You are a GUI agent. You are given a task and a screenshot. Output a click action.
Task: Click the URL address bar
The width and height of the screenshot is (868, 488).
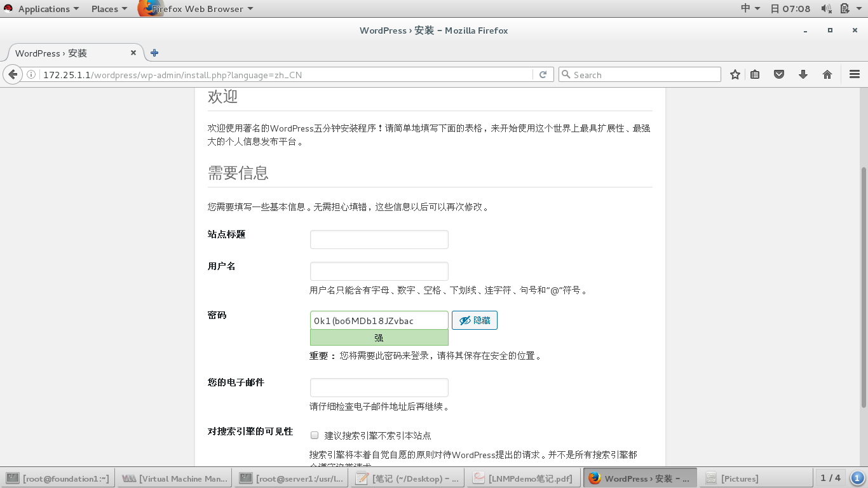286,74
